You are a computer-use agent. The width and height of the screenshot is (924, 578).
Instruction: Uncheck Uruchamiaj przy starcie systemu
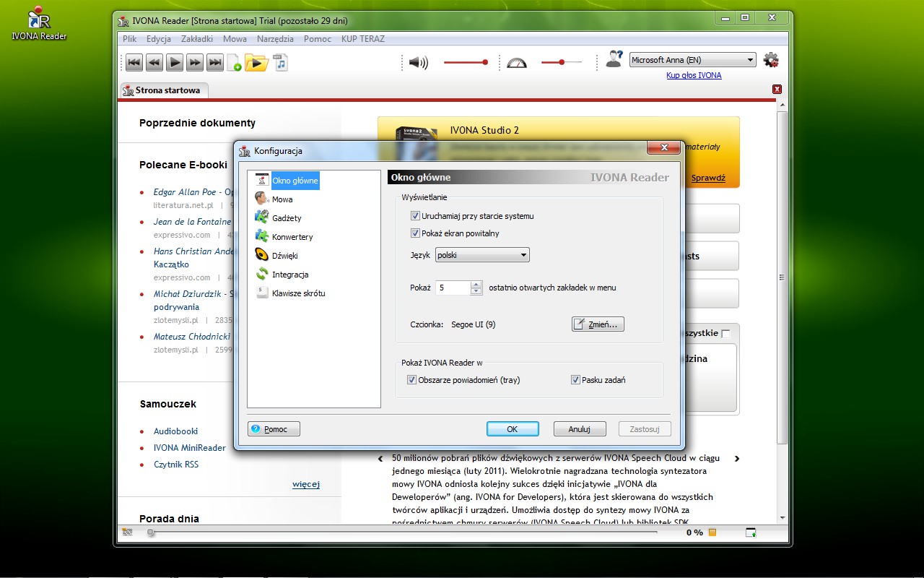point(415,216)
